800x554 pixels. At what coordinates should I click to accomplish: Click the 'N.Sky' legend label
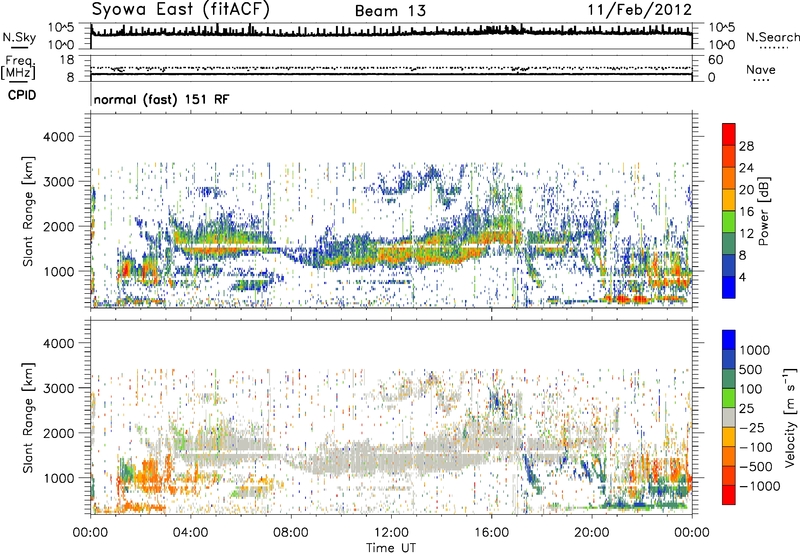[x=19, y=37]
